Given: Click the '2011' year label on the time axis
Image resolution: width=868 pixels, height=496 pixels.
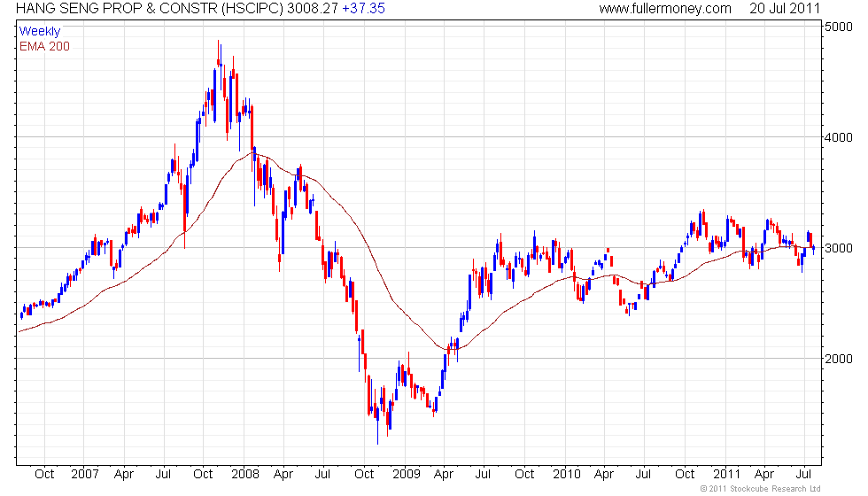Looking at the screenshot, I should (x=727, y=475).
